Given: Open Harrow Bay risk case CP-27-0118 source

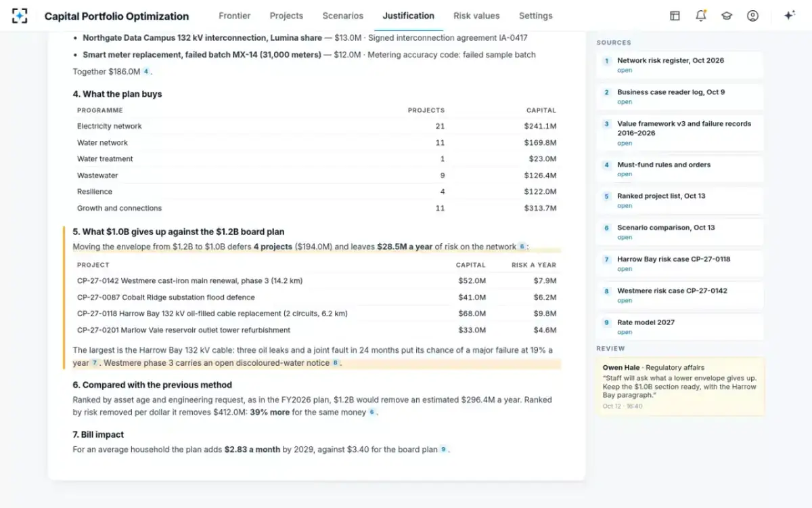Looking at the screenshot, I should tap(680, 263).
